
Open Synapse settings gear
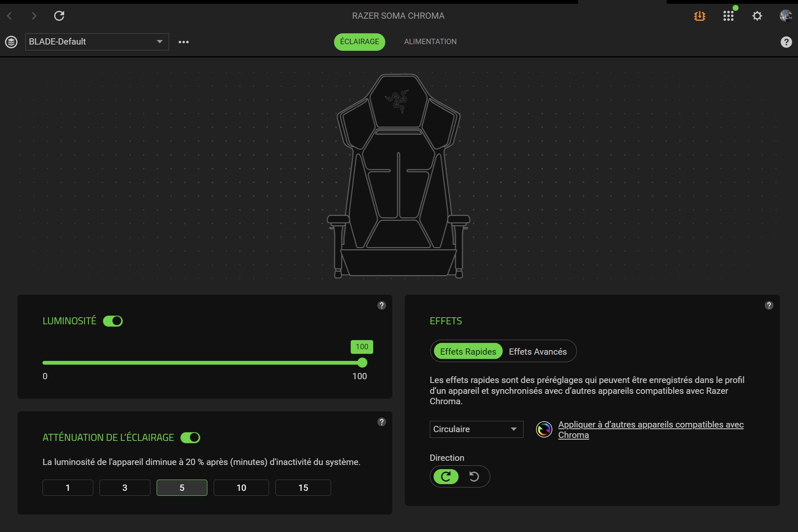click(x=757, y=16)
